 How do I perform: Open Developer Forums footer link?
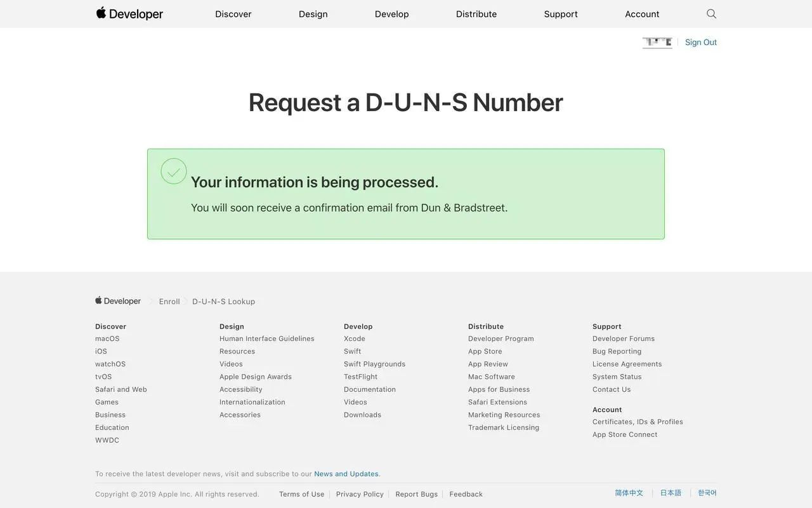[x=624, y=338]
